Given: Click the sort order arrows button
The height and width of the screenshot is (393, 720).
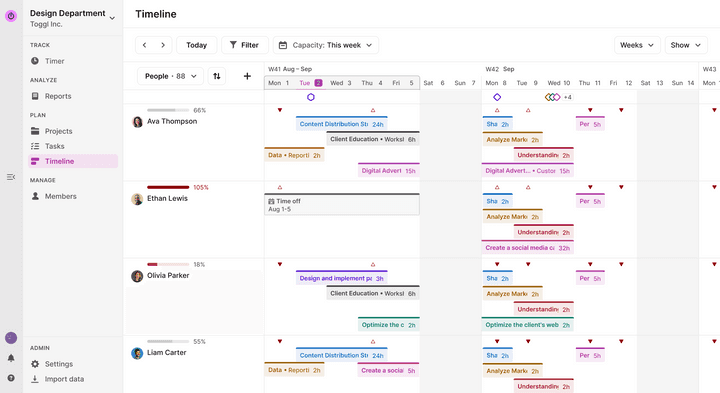Looking at the screenshot, I should [217, 76].
